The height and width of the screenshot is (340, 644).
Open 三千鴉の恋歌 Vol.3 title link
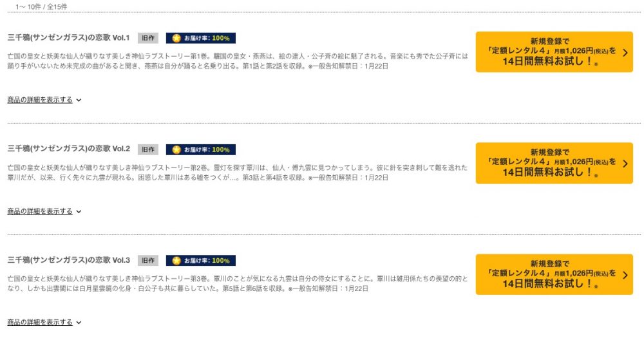[x=69, y=260]
